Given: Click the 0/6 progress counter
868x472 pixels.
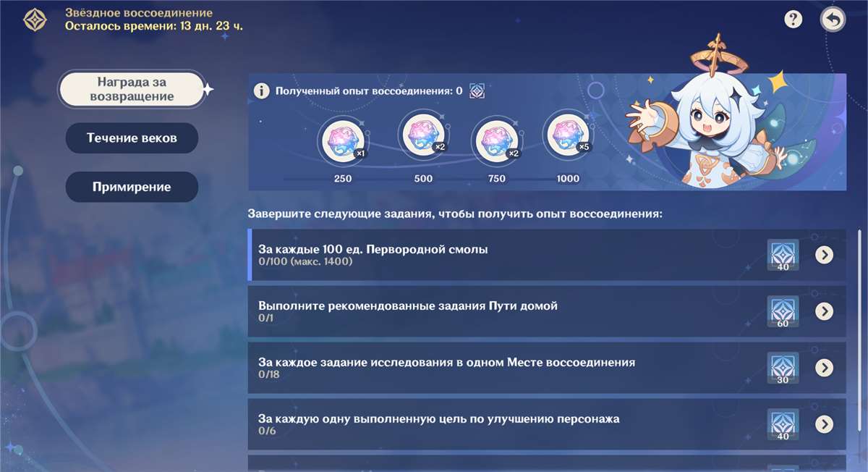Looking at the screenshot, I should [x=267, y=431].
